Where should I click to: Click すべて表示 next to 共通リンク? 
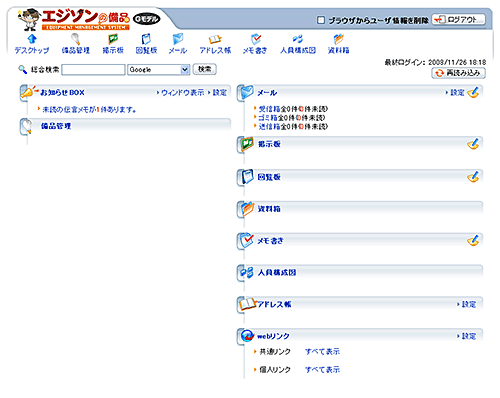click(322, 351)
